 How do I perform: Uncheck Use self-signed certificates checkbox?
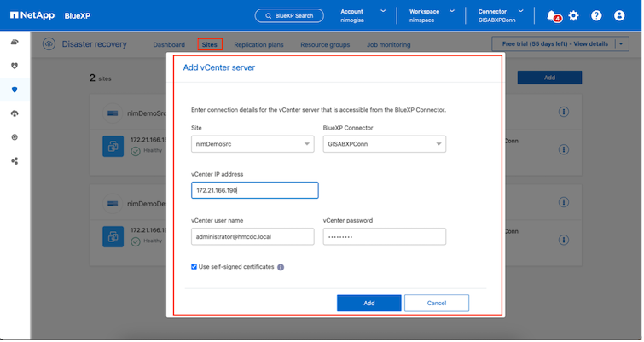pyautogui.click(x=194, y=267)
